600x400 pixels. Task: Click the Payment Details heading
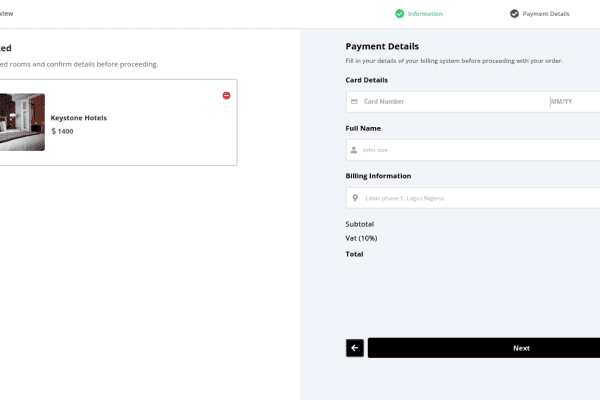pyautogui.click(x=382, y=46)
